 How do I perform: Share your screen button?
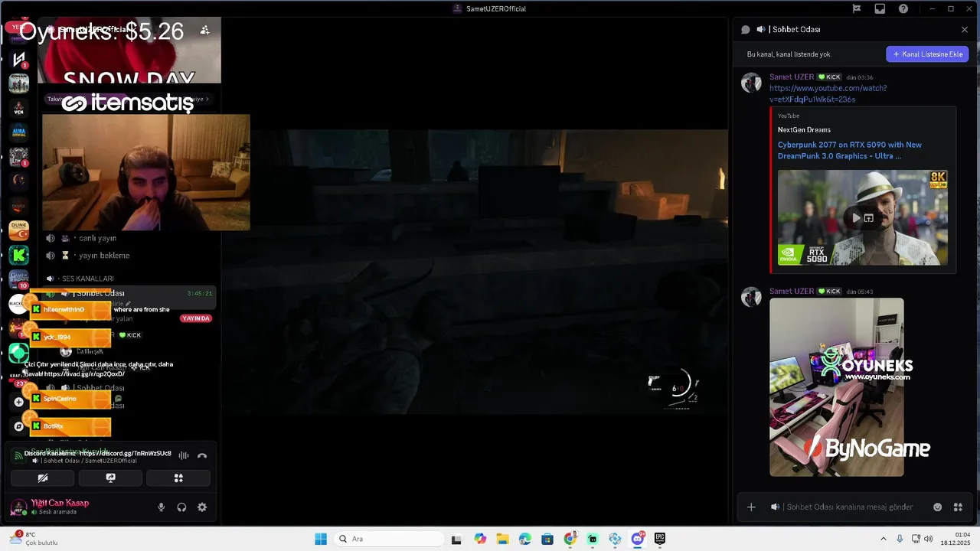click(x=110, y=478)
